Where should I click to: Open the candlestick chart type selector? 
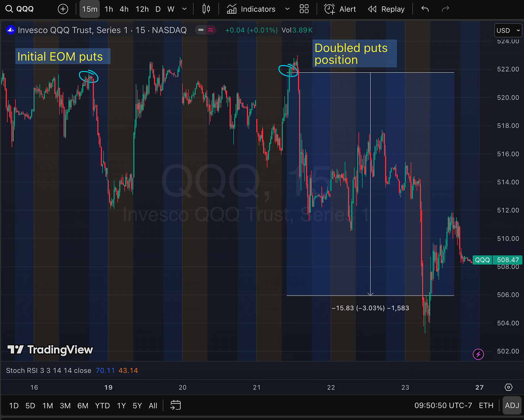pos(206,9)
